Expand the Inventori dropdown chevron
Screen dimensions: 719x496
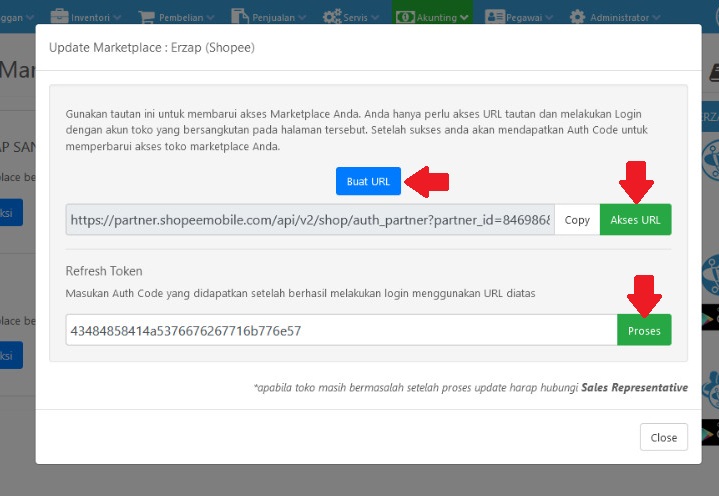click(x=116, y=18)
